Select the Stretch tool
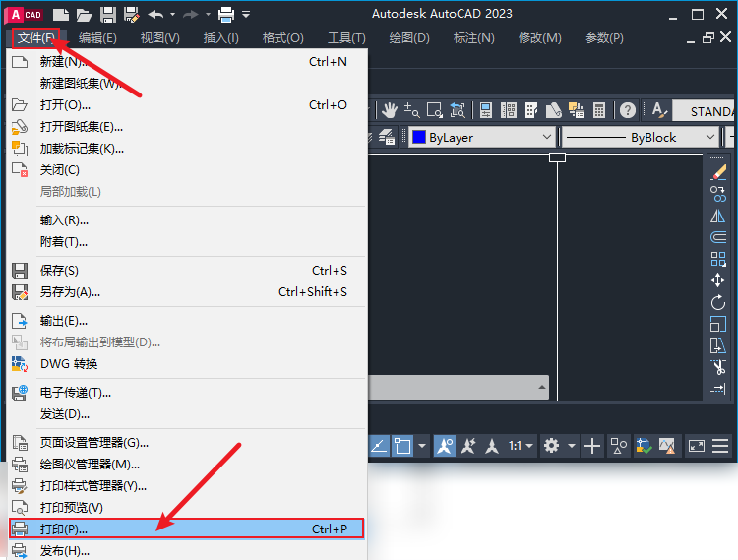This screenshot has height=560, width=738. [x=718, y=345]
